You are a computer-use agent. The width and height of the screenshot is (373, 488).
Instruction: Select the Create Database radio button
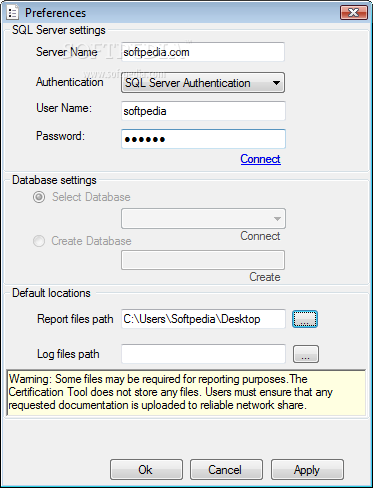[x=39, y=241]
